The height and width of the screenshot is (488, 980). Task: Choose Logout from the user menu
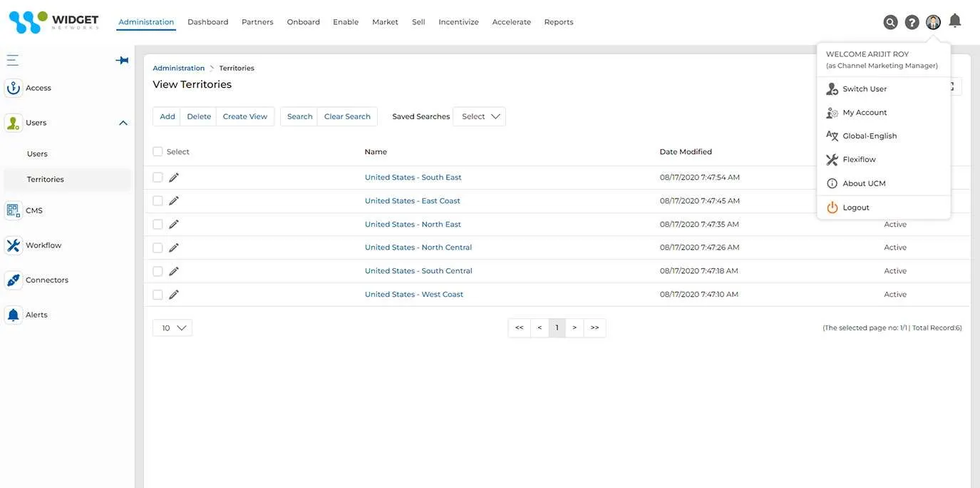click(856, 208)
